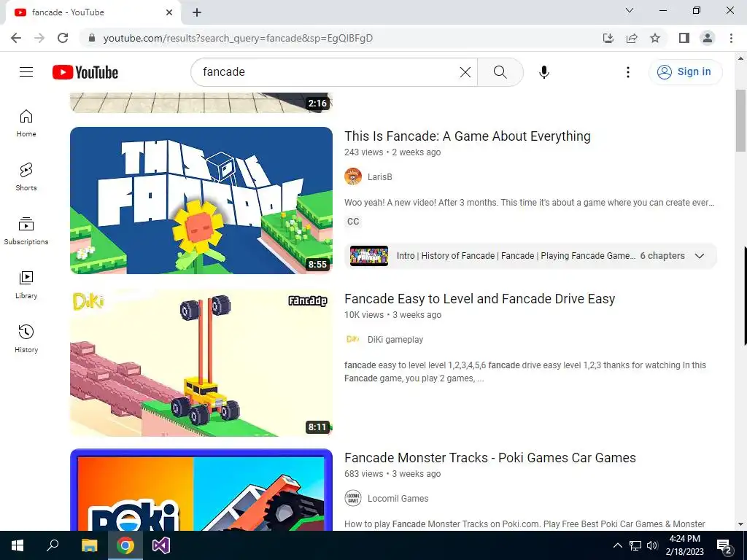Open Fancade Easy to Level thumbnail
747x560 pixels.
click(x=201, y=363)
